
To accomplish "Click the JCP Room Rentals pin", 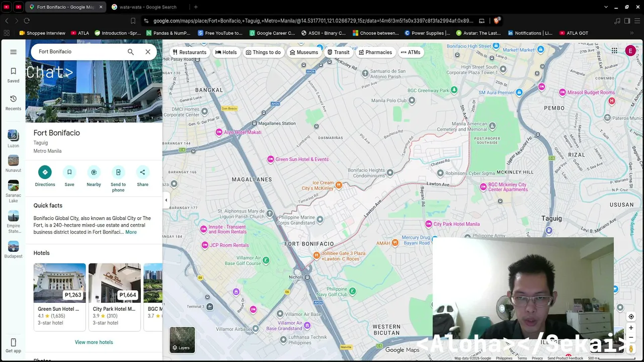I will click(205, 245).
